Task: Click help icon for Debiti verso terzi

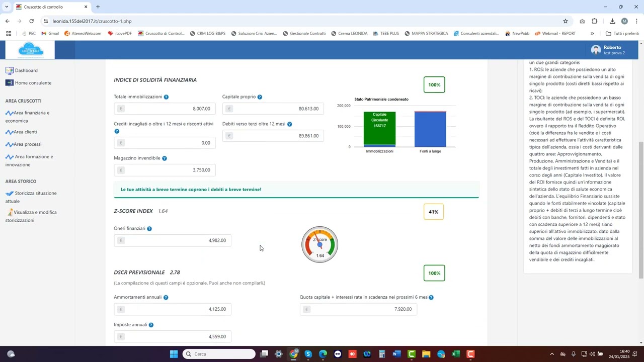Action: 289,124
